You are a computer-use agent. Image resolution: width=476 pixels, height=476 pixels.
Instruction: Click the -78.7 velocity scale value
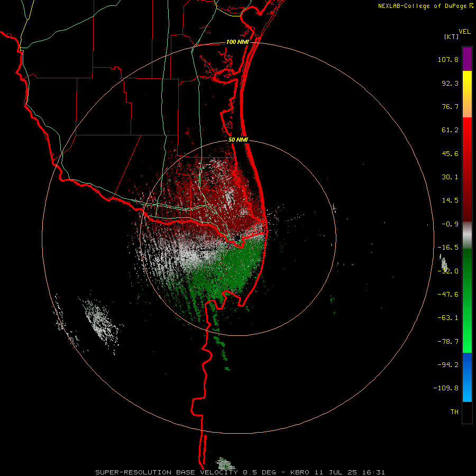tap(448, 342)
